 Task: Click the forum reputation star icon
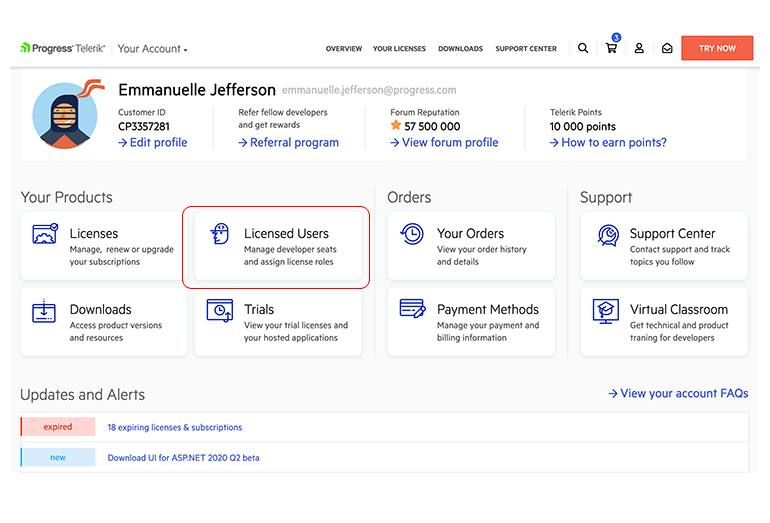pos(396,125)
